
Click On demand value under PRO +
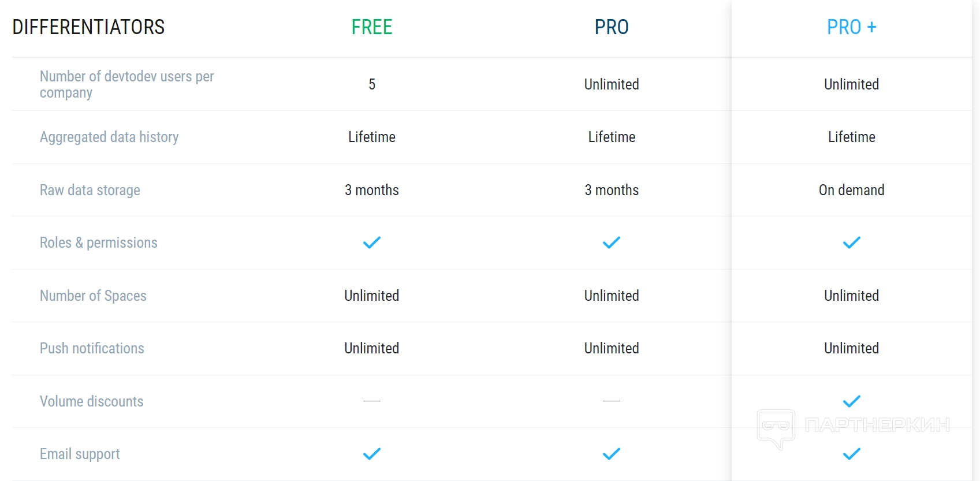(x=852, y=190)
